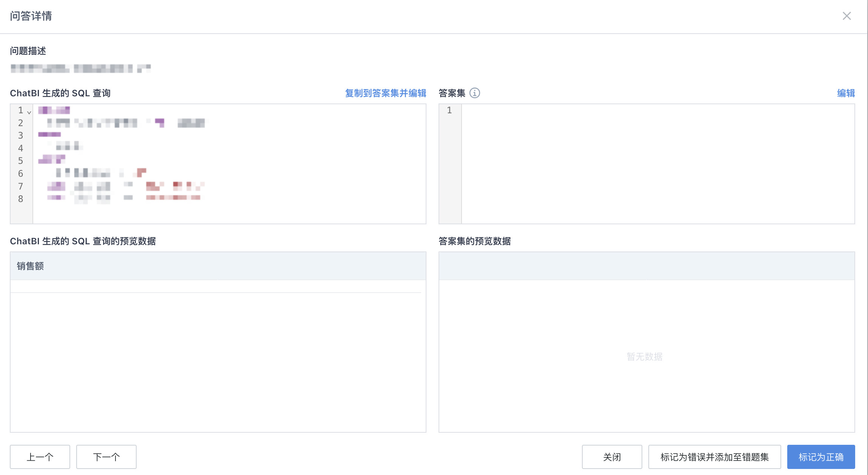Click the info icon beside 答案集

(x=474, y=93)
